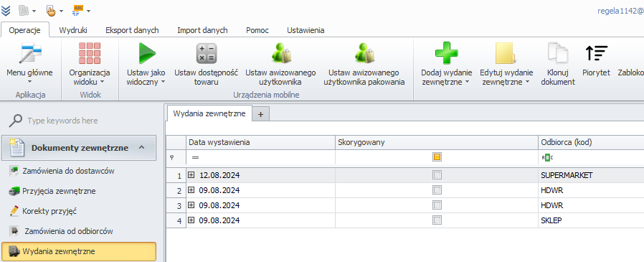The width and height of the screenshot is (644, 262).
Task: Switch to Eksport danych tab
Action: pyautogui.click(x=132, y=30)
